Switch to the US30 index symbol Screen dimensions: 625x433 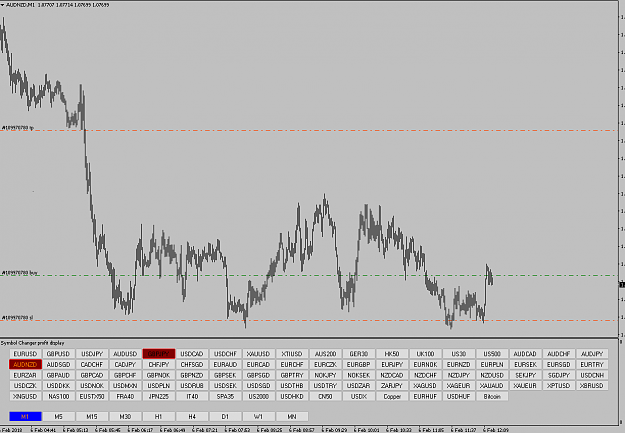[x=458, y=354]
